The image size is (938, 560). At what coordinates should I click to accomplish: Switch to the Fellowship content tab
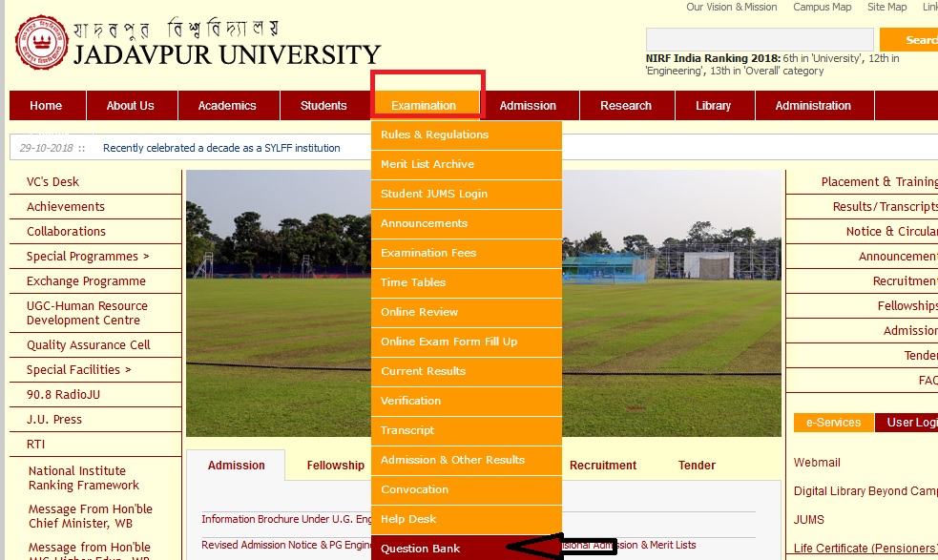click(x=336, y=466)
